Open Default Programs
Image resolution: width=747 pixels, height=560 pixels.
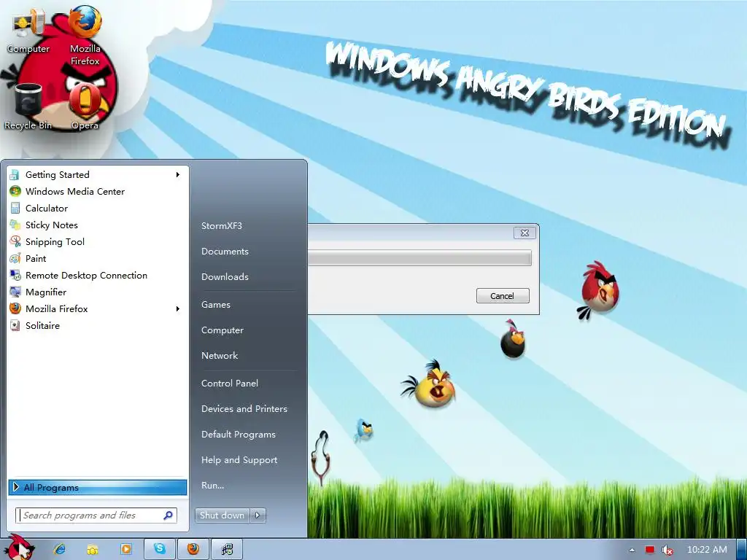click(x=239, y=435)
